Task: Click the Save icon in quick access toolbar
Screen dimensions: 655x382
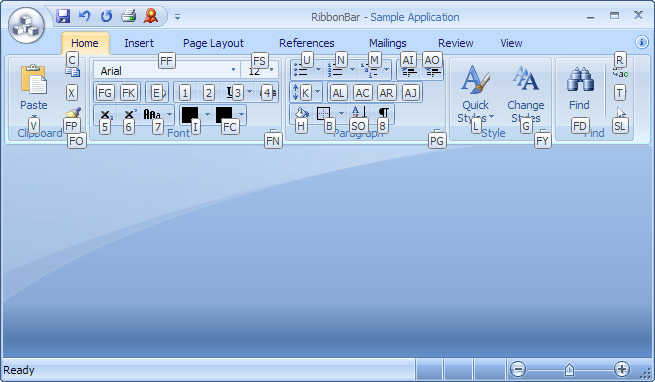Action: [x=63, y=17]
